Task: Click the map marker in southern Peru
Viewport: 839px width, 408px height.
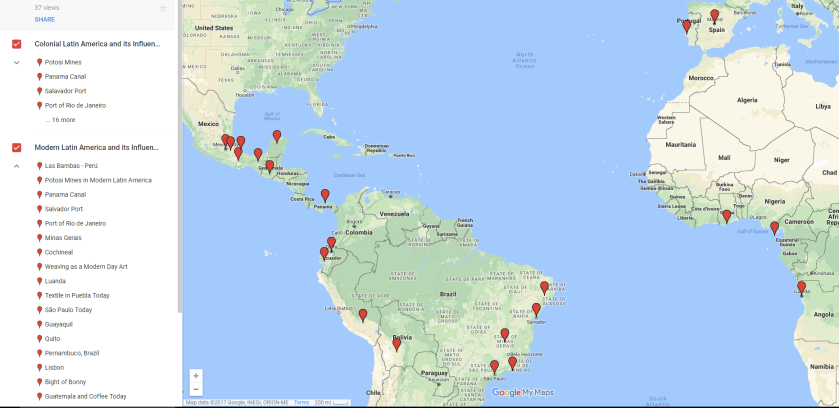Action: click(363, 315)
